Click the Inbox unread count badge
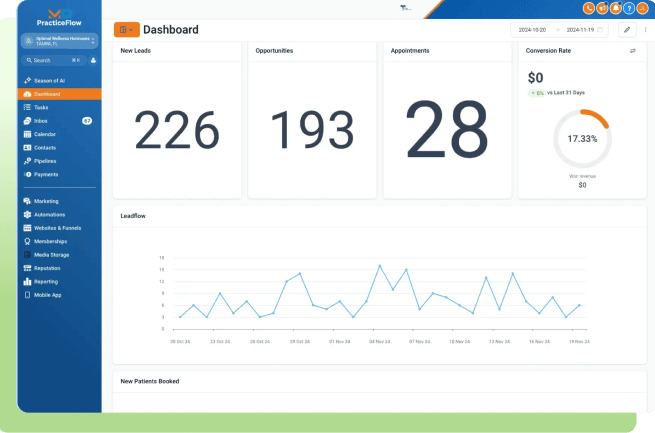Image resolution: width=655 pixels, height=433 pixels. pos(87,121)
